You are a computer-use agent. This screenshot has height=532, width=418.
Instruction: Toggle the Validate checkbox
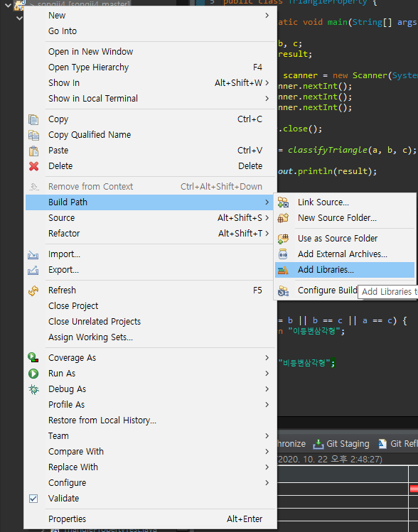[x=33, y=499]
